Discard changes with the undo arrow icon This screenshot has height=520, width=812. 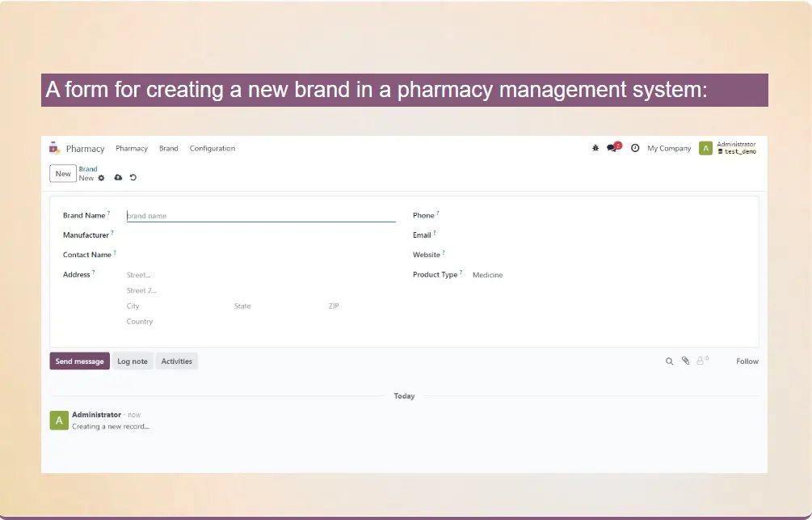(x=133, y=177)
